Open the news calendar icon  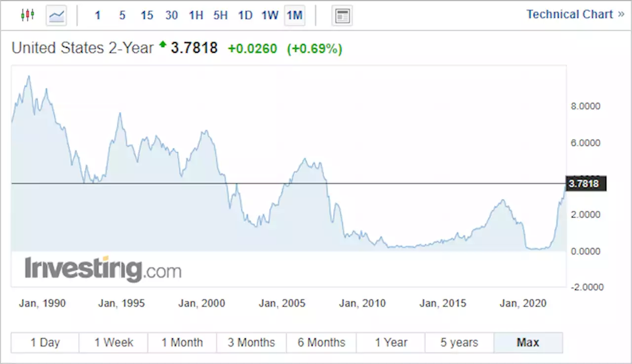342,15
